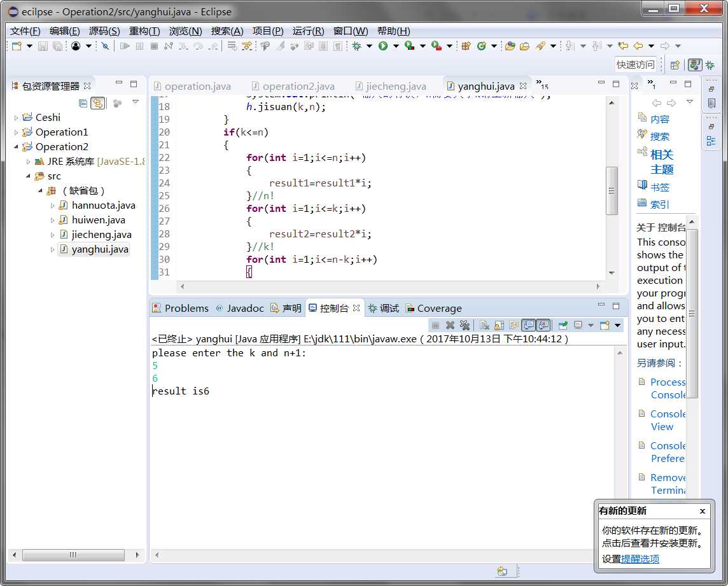Viewport: 728px width, 586px height.
Task: Click the Run External Tools icon
Action: (x=436, y=46)
